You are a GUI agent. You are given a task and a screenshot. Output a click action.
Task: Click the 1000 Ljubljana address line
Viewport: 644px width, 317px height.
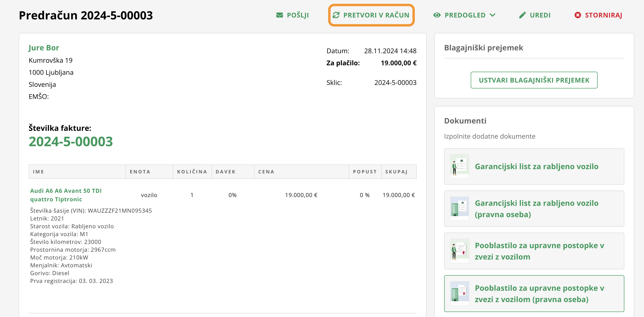click(51, 72)
